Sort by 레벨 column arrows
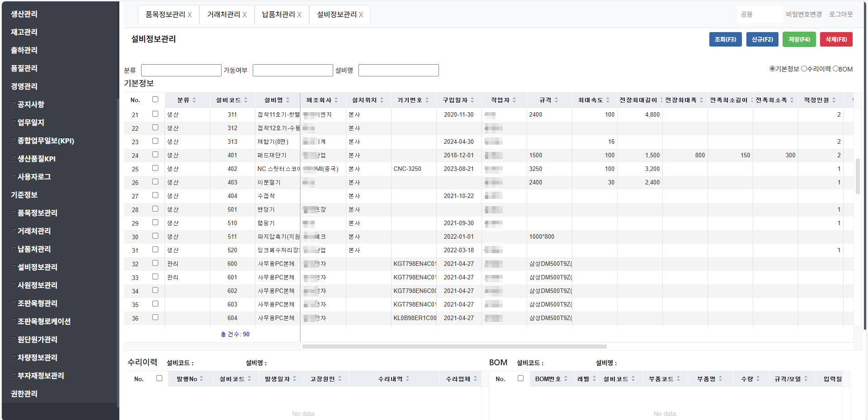This screenshot has height=420, width=868. point(594,379)
